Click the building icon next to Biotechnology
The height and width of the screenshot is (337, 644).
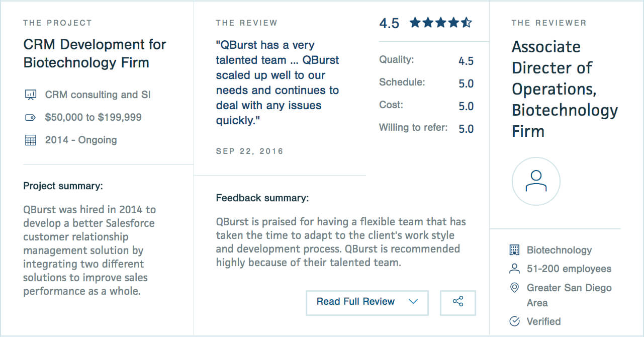tap(514, 250)
